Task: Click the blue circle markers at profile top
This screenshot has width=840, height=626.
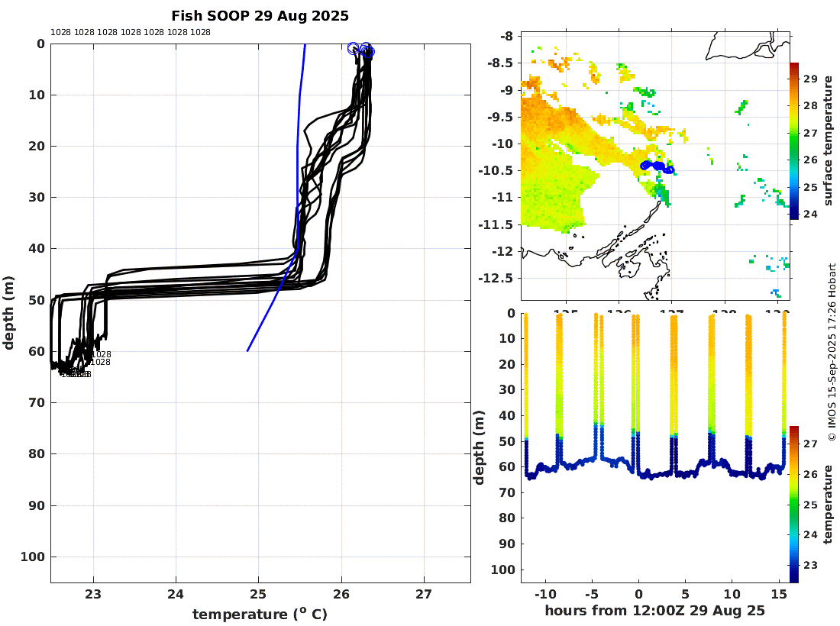Action: click(x=361, y=50)
